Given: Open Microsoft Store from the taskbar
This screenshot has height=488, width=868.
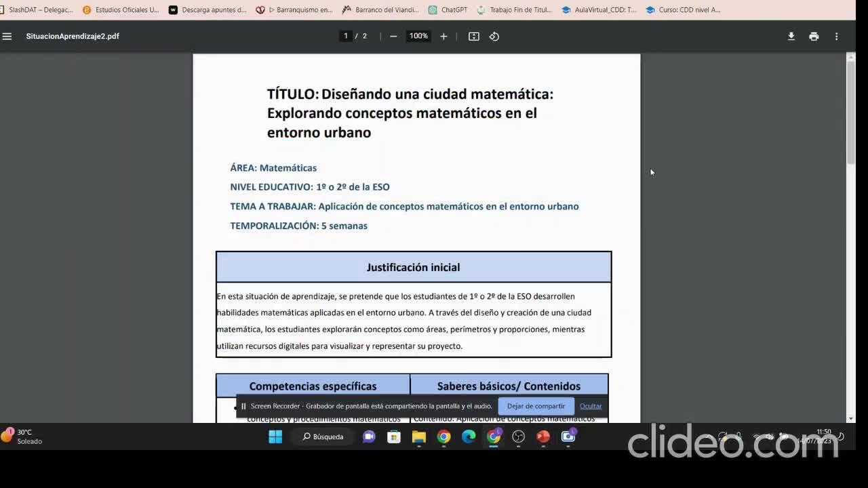Looking at the screenshot, I should [394, 436].
